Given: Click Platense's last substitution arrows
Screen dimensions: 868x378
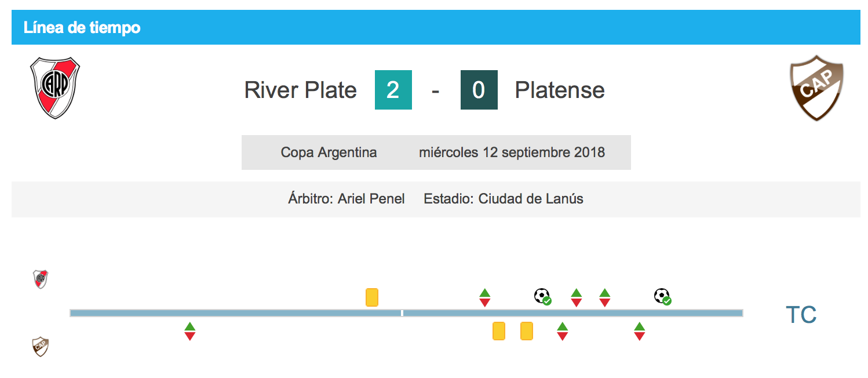Looking at the screenshot, I should coord(640,331).
